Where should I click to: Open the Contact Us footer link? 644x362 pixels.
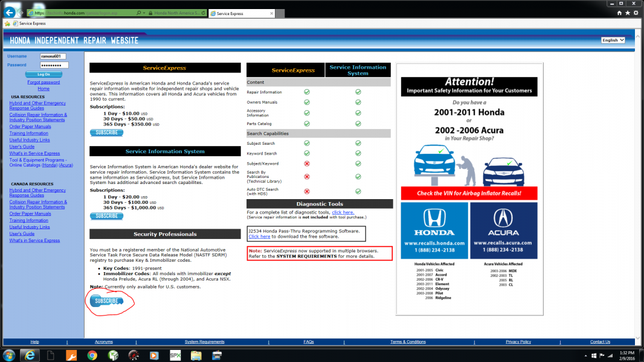click(600, 342)
